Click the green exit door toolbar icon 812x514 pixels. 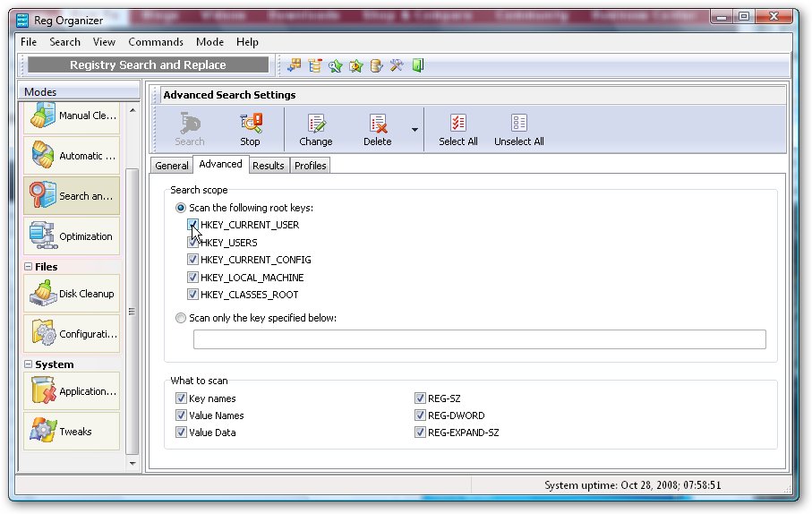tap(418, 65)
